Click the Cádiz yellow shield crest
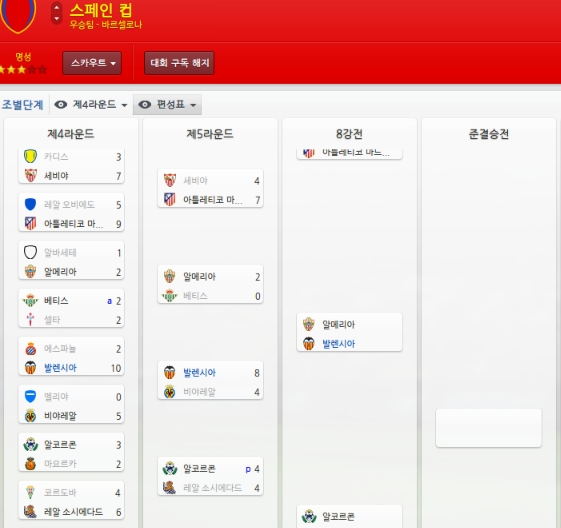Viewport: 561px width, 528px height. 30,156
